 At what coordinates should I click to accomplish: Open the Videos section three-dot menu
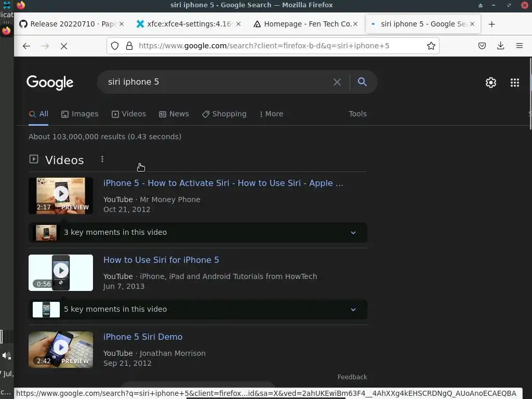pos(102,159)
